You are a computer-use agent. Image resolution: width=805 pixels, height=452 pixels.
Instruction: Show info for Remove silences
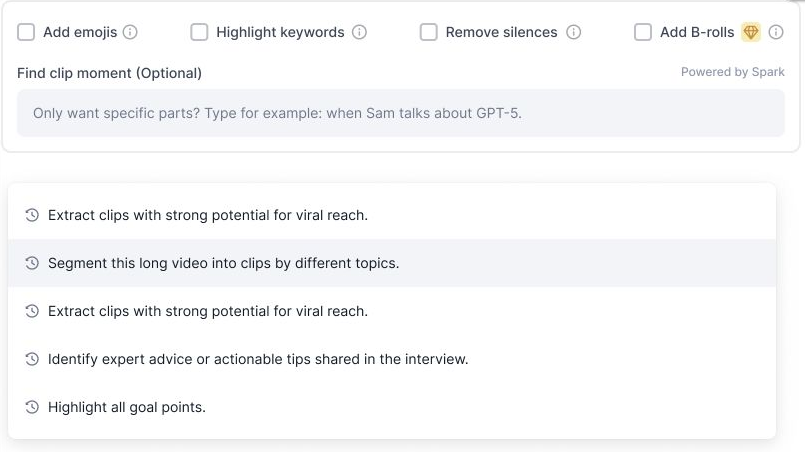pos(573,32)
